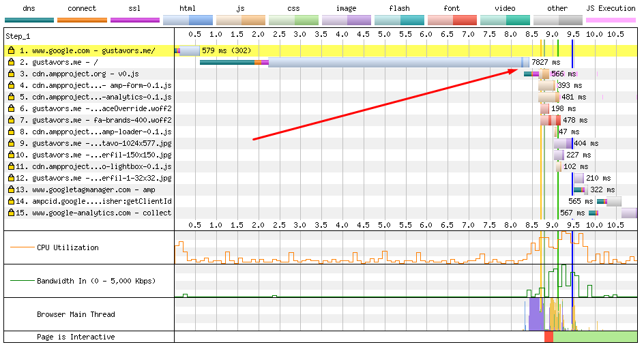Click the green interactive segment of the bottom bar
644x349 pixels.
595,337
